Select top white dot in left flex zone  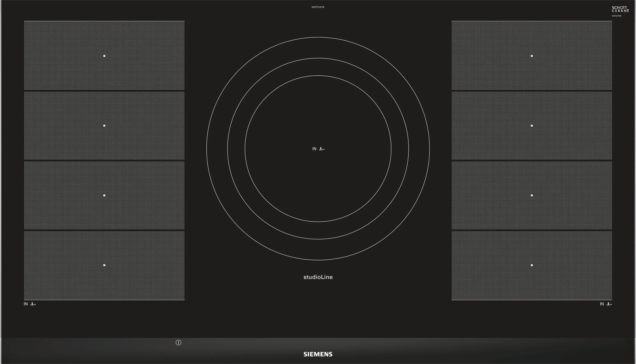point(104,56)
